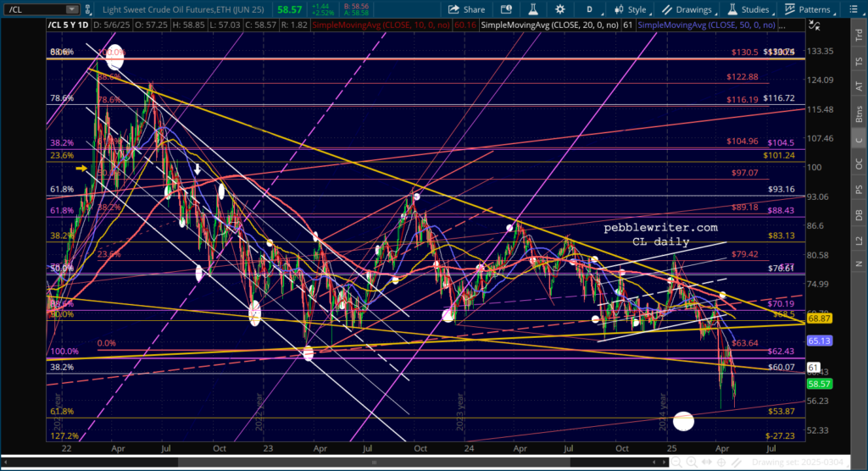868x471 pixels.
Task: Click the $93.16 price level label
Action: click(x=781, y=189)
